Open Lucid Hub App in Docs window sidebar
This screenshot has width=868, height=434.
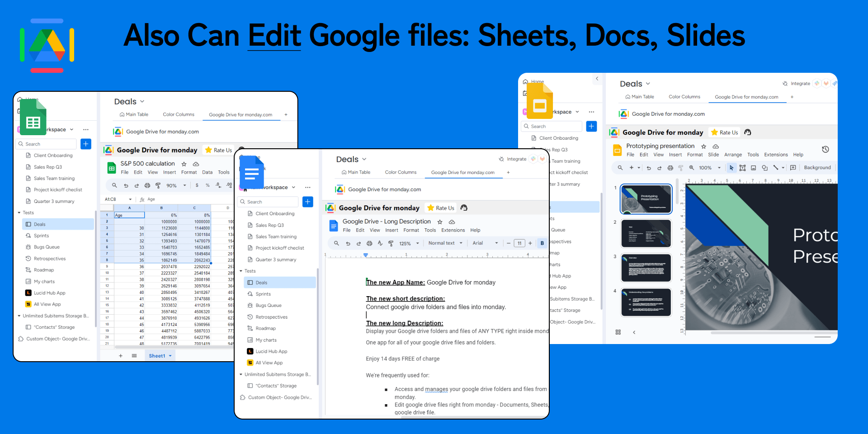[x=271, y=351]
